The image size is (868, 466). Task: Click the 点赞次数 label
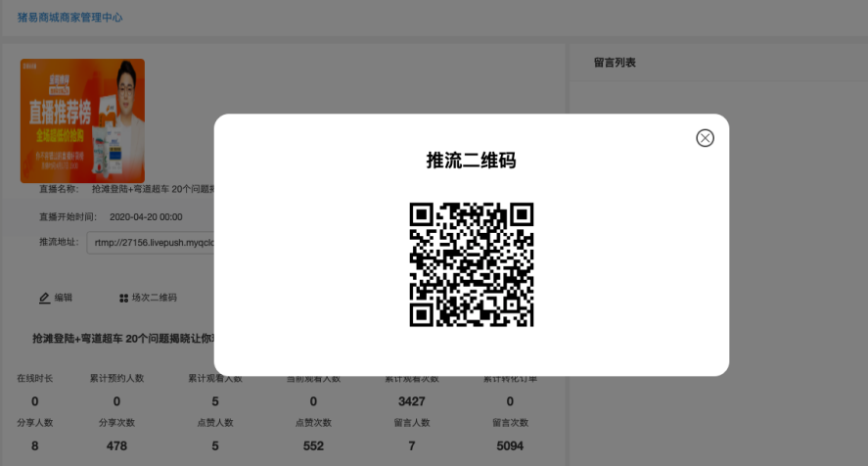pos(313,423)
